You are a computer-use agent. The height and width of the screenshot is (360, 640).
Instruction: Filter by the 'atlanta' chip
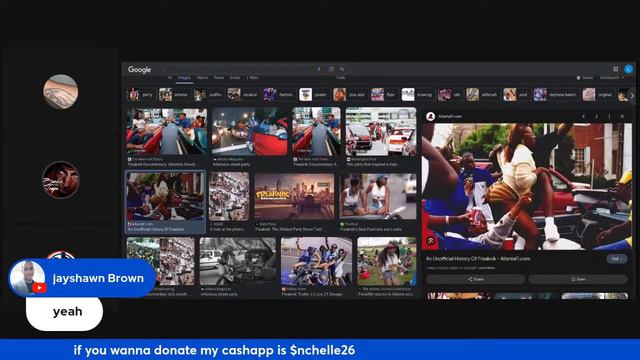click(174, 95)
